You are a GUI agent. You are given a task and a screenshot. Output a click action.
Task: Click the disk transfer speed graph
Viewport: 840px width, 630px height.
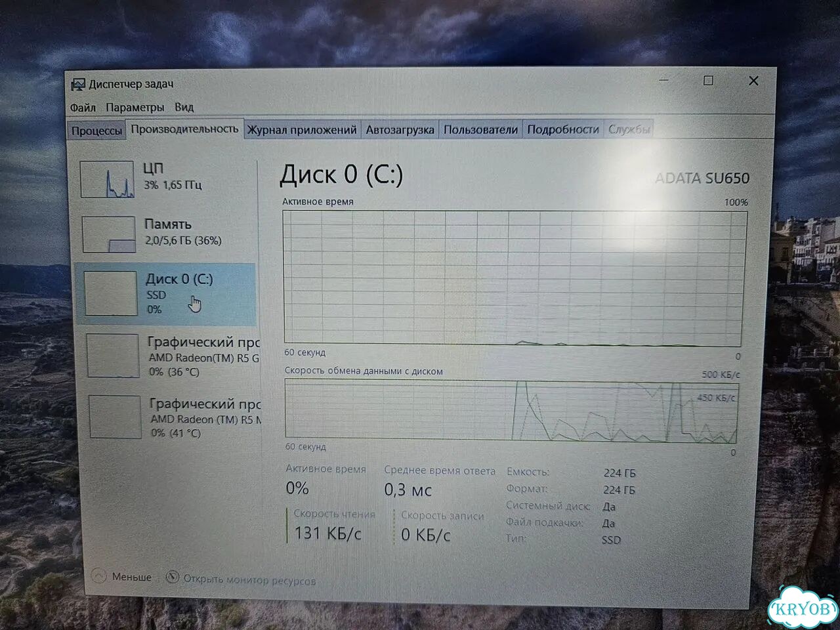point(512,410)
